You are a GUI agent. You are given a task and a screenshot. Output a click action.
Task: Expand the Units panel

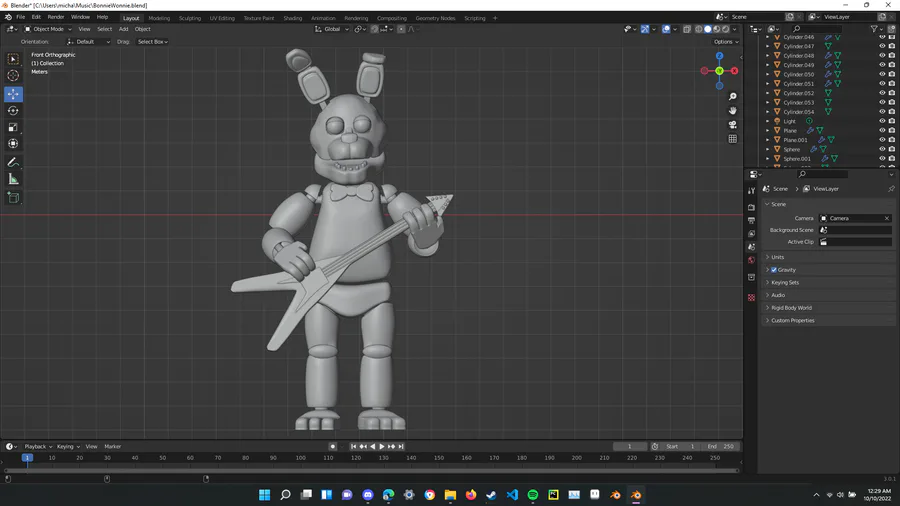tap(829, 257)
